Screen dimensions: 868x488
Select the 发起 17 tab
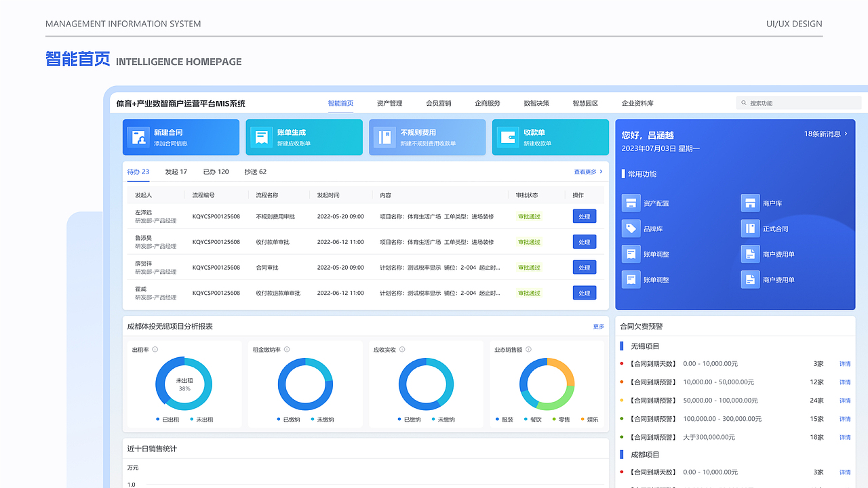tap(176, 172)
